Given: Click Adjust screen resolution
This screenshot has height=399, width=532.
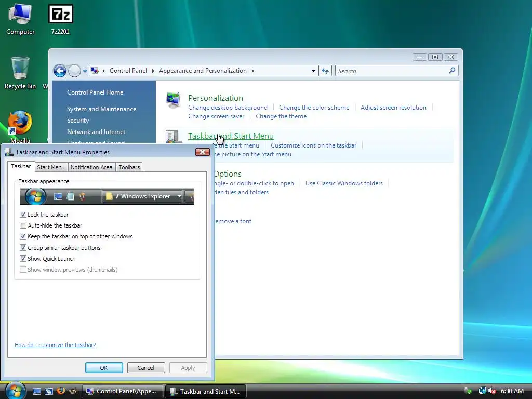Looking at the screenshot, I should click(393, 108).
